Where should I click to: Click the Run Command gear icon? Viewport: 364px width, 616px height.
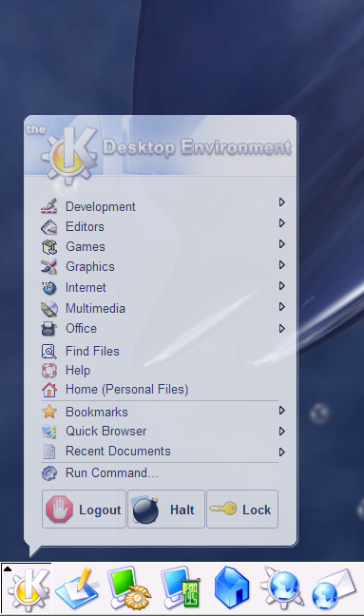[x=49, y=473]
